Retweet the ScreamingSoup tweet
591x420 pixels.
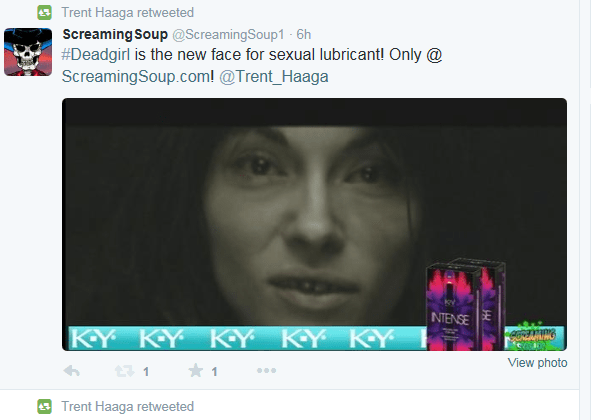(x=124, y=371)
